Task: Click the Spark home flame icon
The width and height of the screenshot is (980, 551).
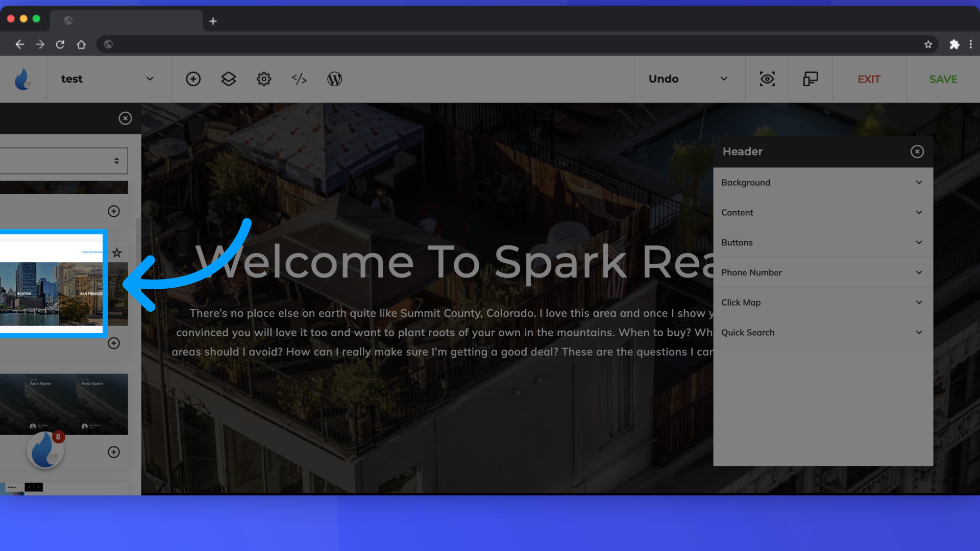Action: click(x=23, y=79)
